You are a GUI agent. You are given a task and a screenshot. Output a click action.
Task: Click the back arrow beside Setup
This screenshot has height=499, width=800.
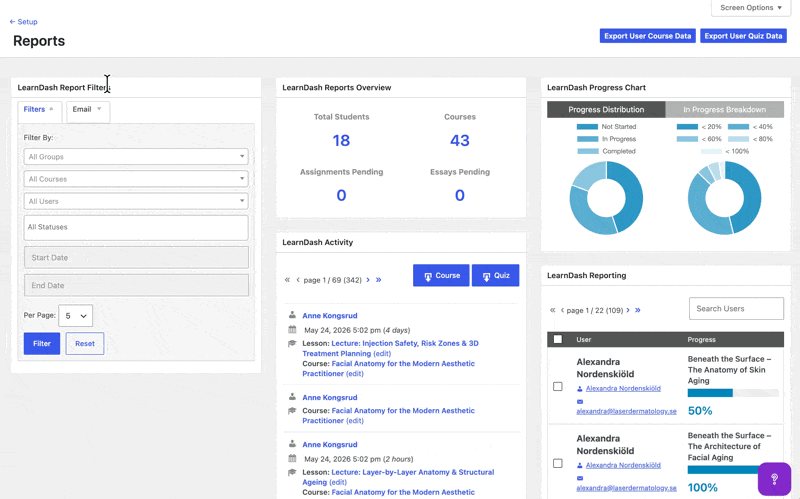[12, 21]
